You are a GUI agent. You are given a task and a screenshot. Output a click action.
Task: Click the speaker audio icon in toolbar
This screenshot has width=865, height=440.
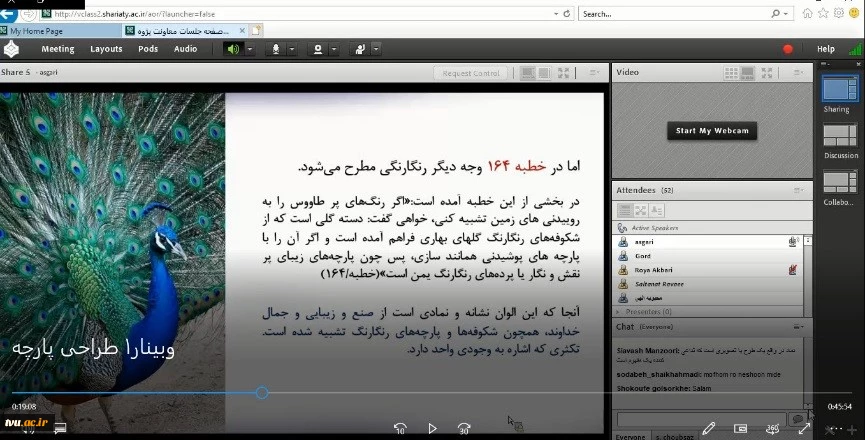click(x=233, y=49)
